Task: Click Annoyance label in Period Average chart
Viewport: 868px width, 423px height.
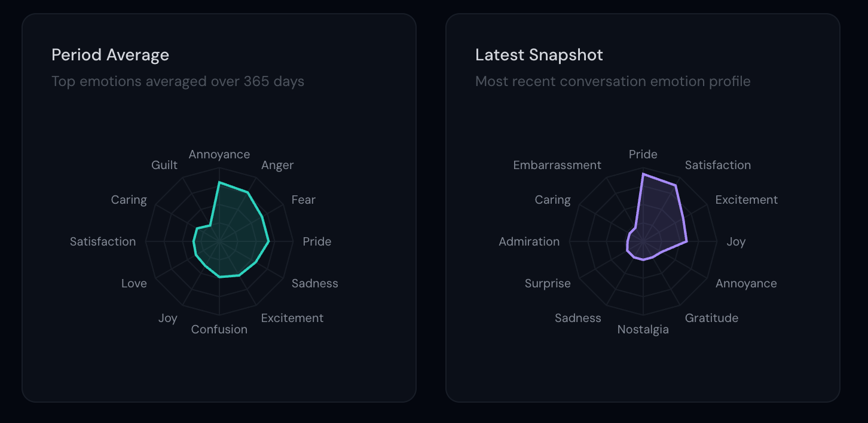Action: click(219, 154)
